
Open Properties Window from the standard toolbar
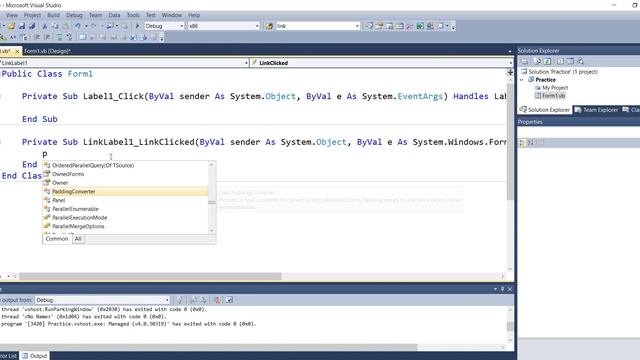[x=379, y=26]
